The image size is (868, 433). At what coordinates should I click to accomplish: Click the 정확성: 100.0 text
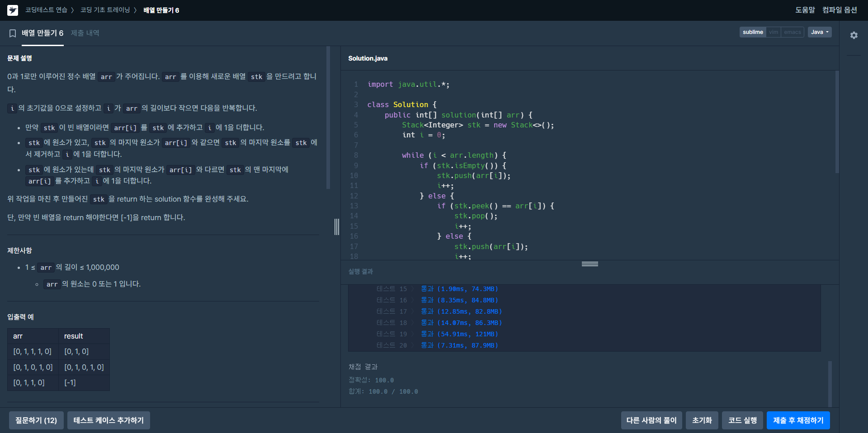(x=371, y=380)
